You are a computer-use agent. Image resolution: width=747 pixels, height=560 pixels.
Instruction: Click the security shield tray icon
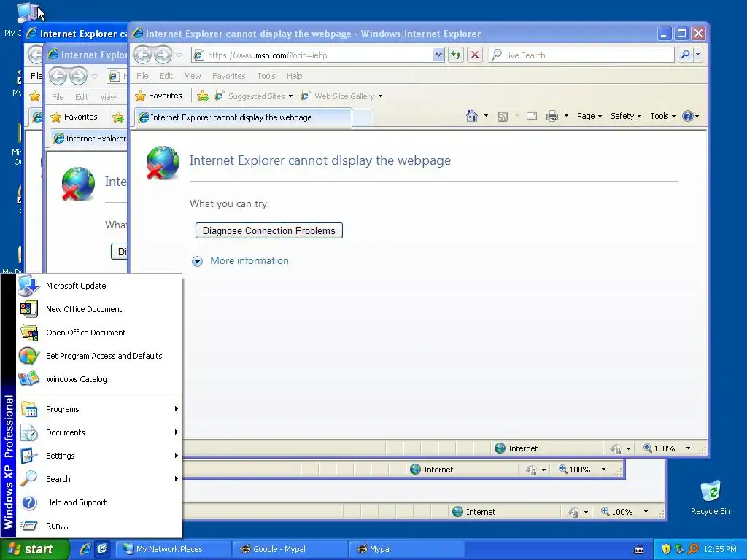666,549
